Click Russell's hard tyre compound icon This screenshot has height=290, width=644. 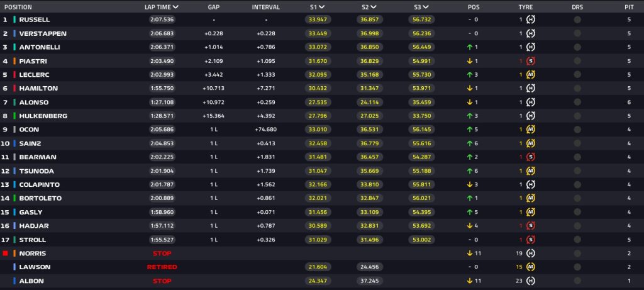[x=530, y=20]
